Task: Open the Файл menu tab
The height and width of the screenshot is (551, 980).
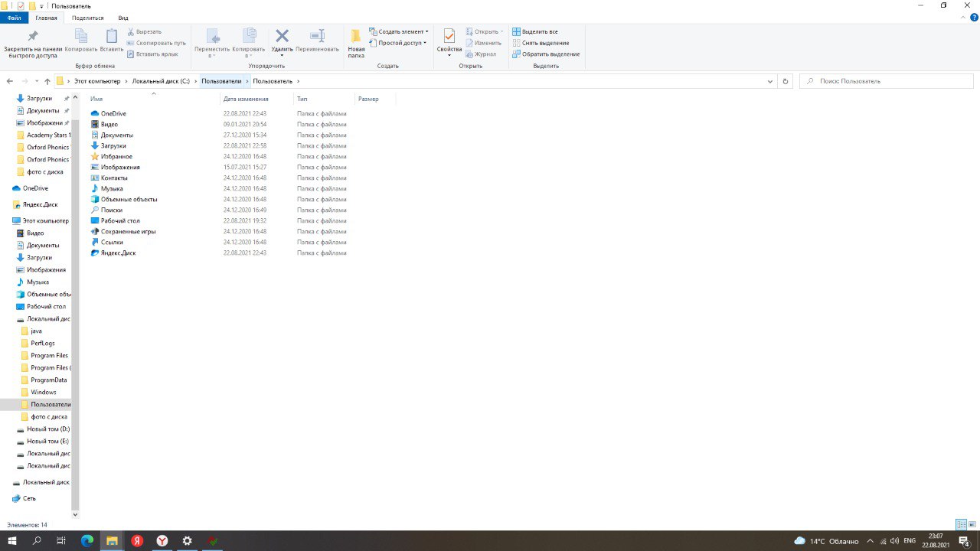Action: 15,17
